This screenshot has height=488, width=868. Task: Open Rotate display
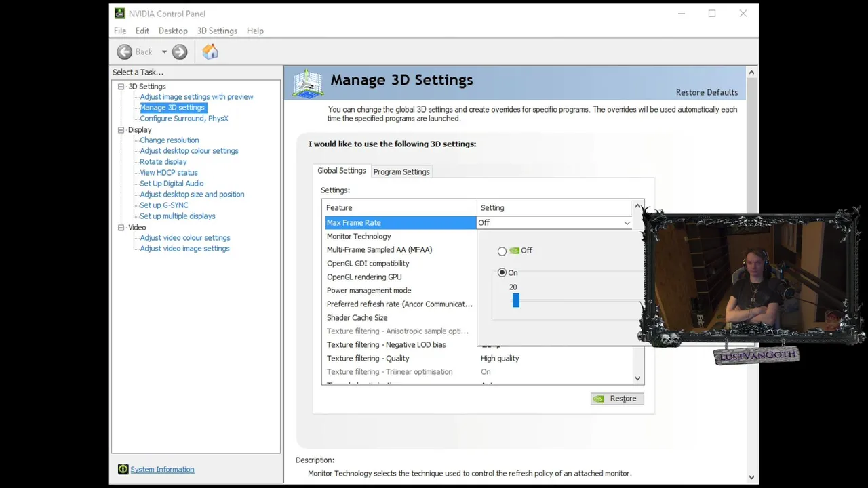coord(163,161)
